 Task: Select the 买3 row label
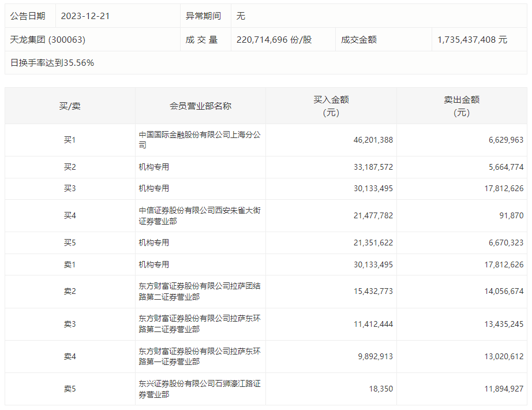(x=70, y=188)
